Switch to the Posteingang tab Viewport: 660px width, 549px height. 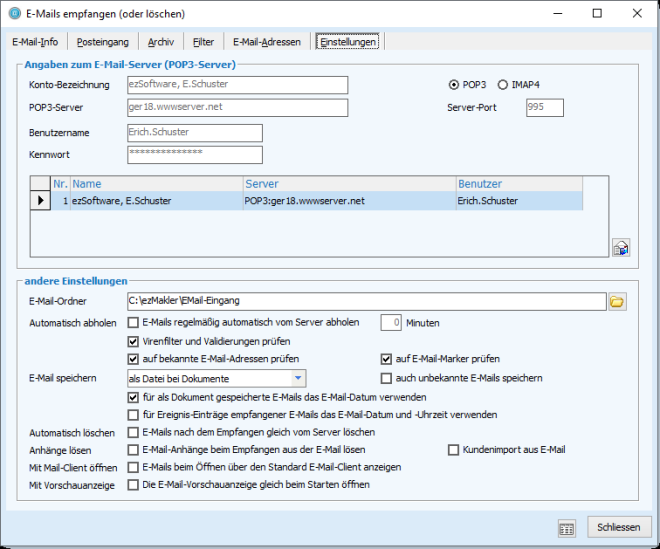coord(103,42)
